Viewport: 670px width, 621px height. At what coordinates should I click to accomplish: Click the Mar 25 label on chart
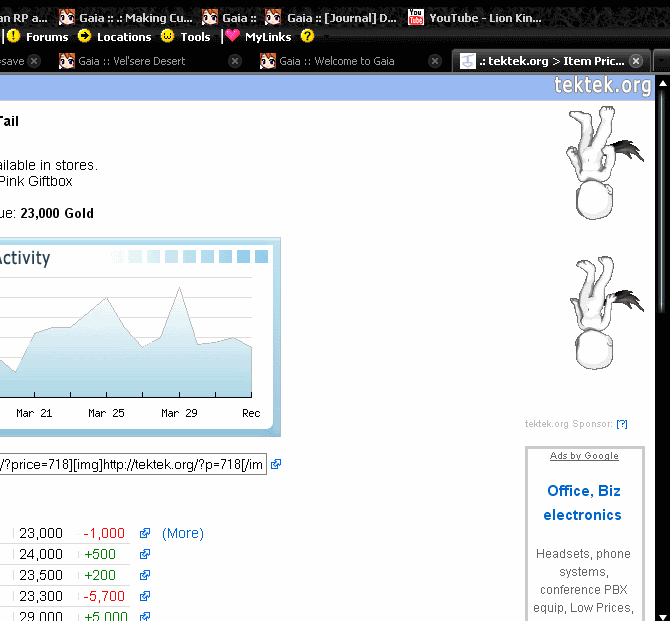click(x=106, y=413)
